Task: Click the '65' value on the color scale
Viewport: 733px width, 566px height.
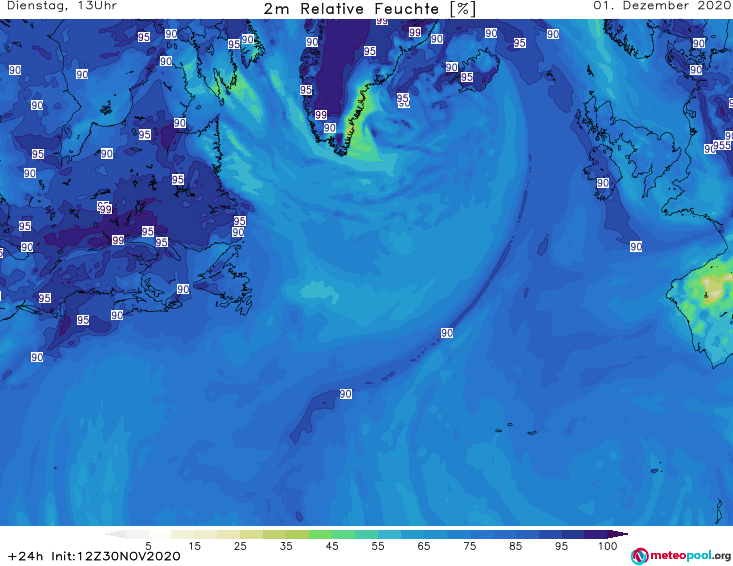Action: pos(424,546)
